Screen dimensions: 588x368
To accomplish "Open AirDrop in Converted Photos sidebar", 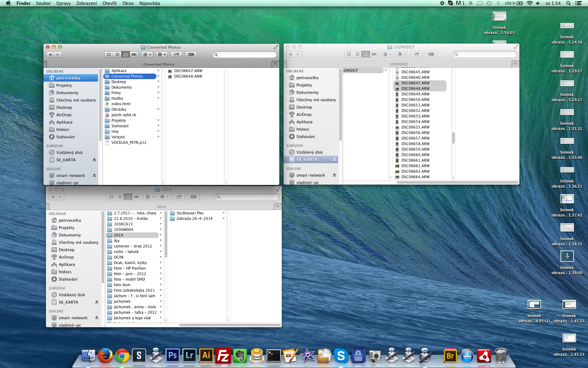I will pos(64,115).
